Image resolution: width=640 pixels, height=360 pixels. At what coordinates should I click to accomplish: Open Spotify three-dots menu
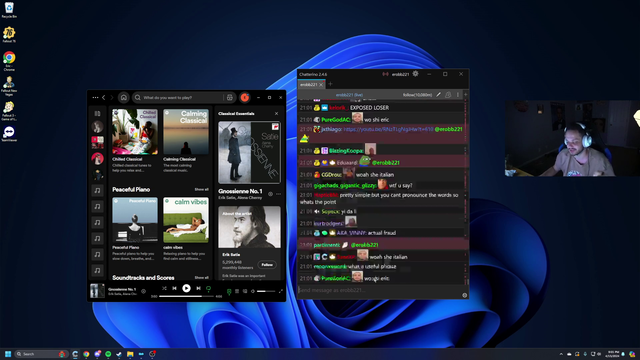pos(95,98)
